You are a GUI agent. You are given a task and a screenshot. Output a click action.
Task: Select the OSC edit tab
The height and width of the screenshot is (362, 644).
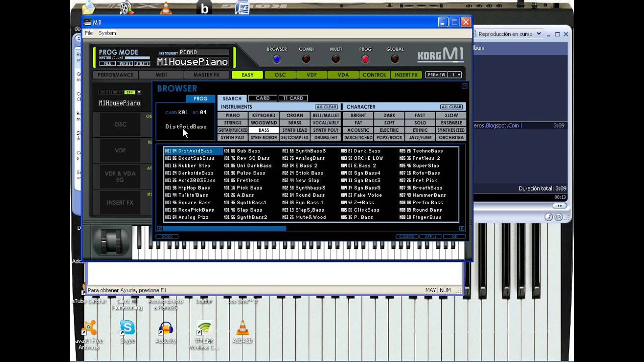[x=280, y=75]
